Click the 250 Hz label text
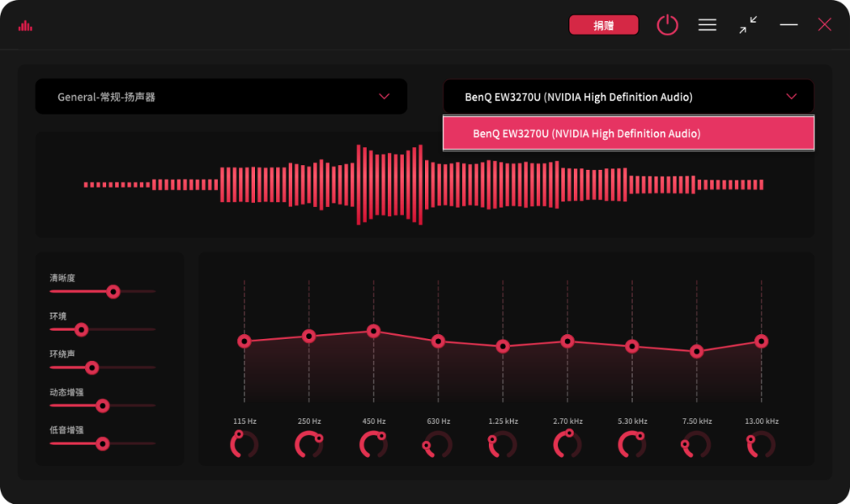The width and height of the screenshot is (850, 504). coord(309,421)
